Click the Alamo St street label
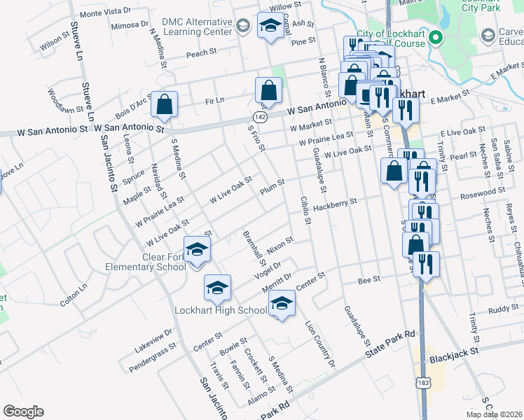The image size is (524, 420). point(262,396)
